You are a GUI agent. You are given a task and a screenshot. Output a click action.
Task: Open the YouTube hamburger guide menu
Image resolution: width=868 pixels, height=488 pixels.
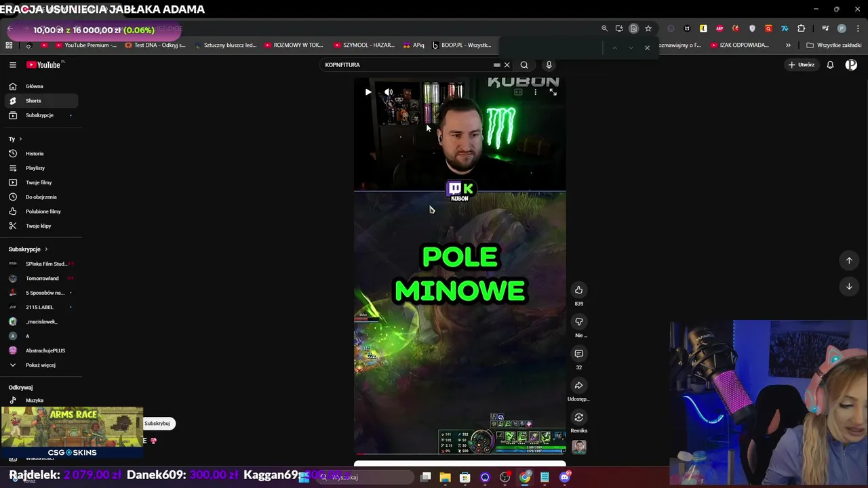12,65
